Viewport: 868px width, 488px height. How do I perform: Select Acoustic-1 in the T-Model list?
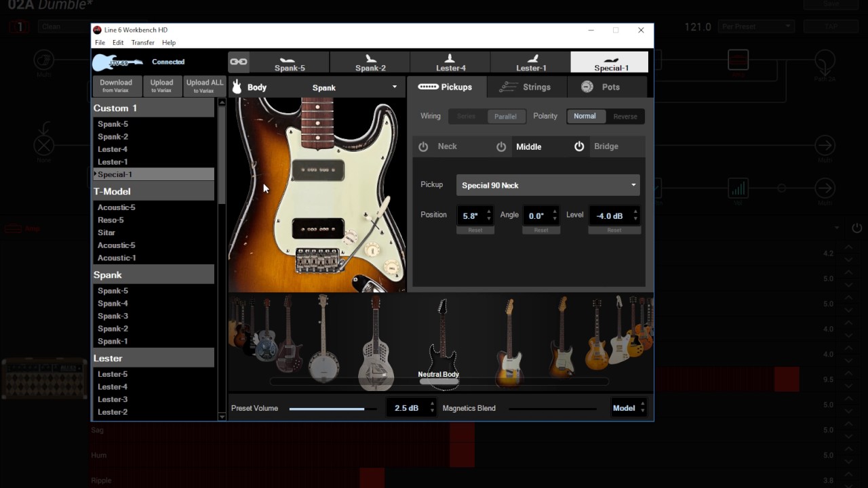click(117, 258)
